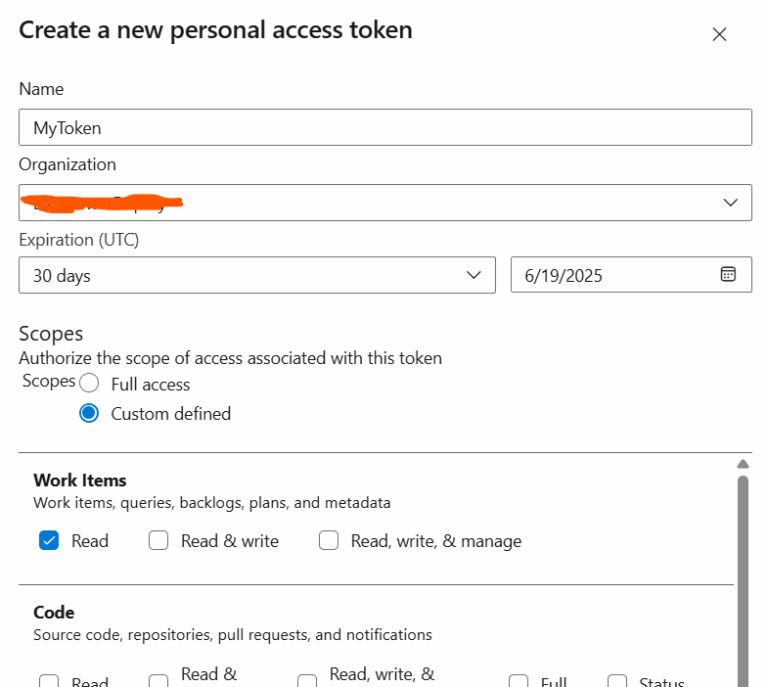Image resolution: width=768 pixels, height=687 pixels.
Task: Enable Work Items Read & write checkbox
Action: (x=159, y=541)
